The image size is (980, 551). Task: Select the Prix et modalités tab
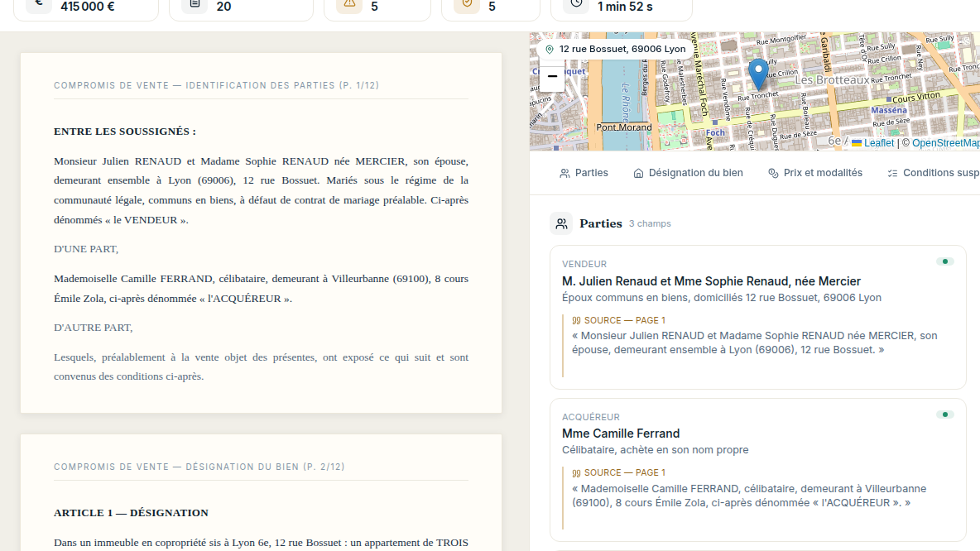(815, 173)
